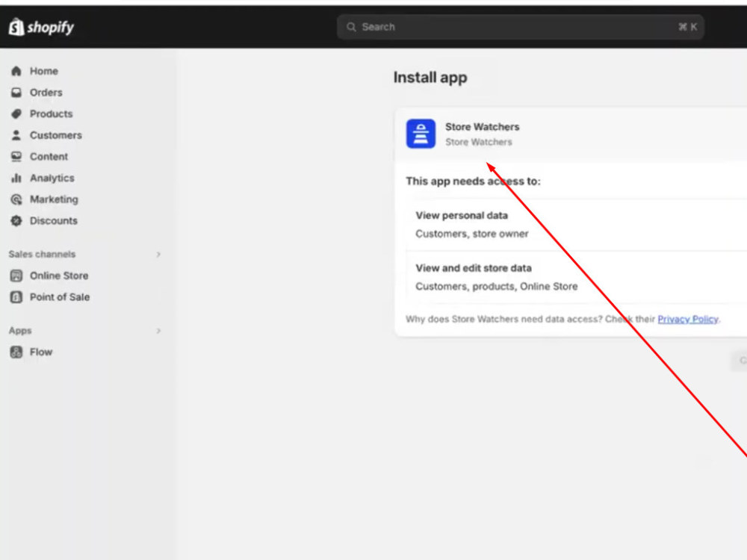Click the Flow app icon
The height and width of the screenshot is (560, 747).
(16, 352)
